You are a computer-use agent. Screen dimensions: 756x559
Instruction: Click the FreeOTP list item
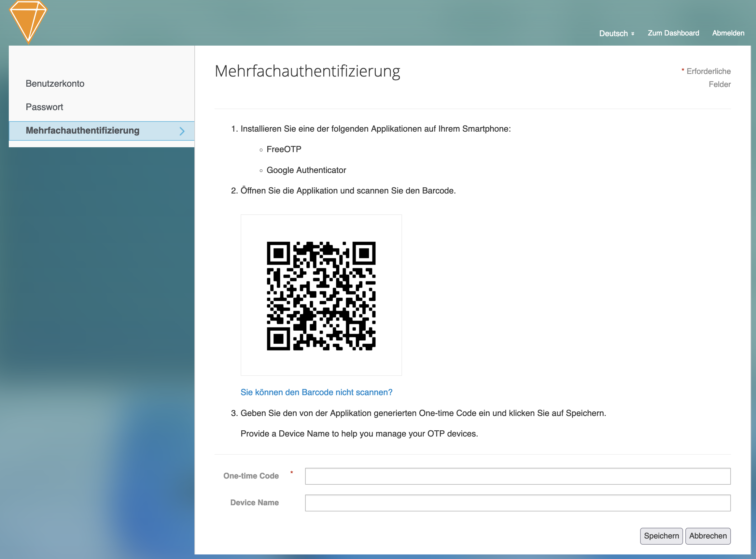[x=284, y=149]
